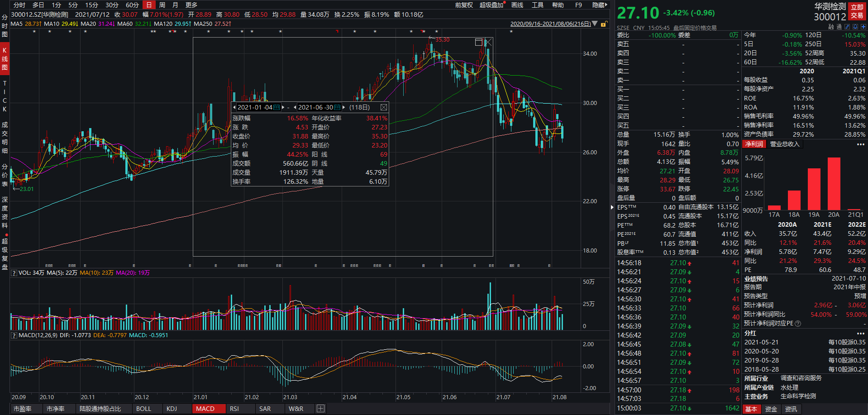Step the end date 2021-06-30 backward
The height and width of the screenshot is (415, 868).
pos(295,107)
